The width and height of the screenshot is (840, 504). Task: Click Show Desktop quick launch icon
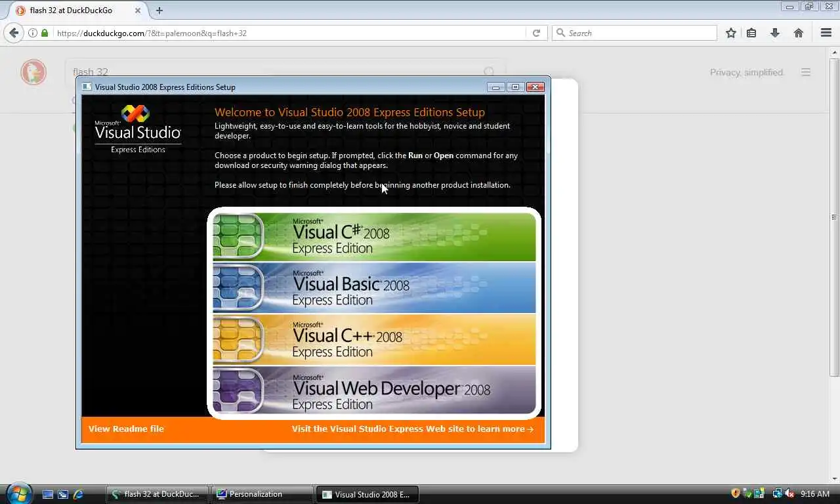click(x=48, y=494)
